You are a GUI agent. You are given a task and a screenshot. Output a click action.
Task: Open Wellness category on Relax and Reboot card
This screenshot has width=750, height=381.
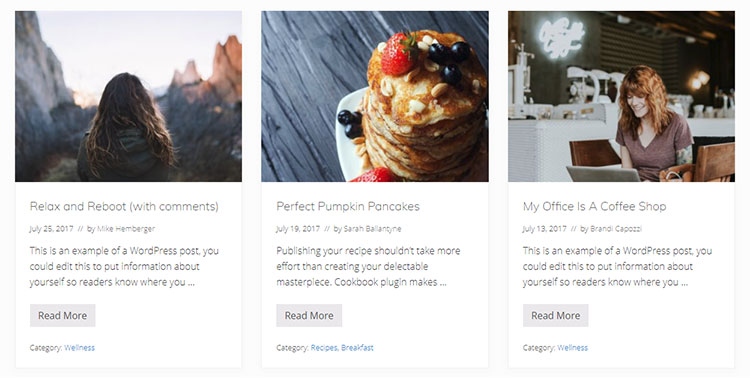pos(79,348)
